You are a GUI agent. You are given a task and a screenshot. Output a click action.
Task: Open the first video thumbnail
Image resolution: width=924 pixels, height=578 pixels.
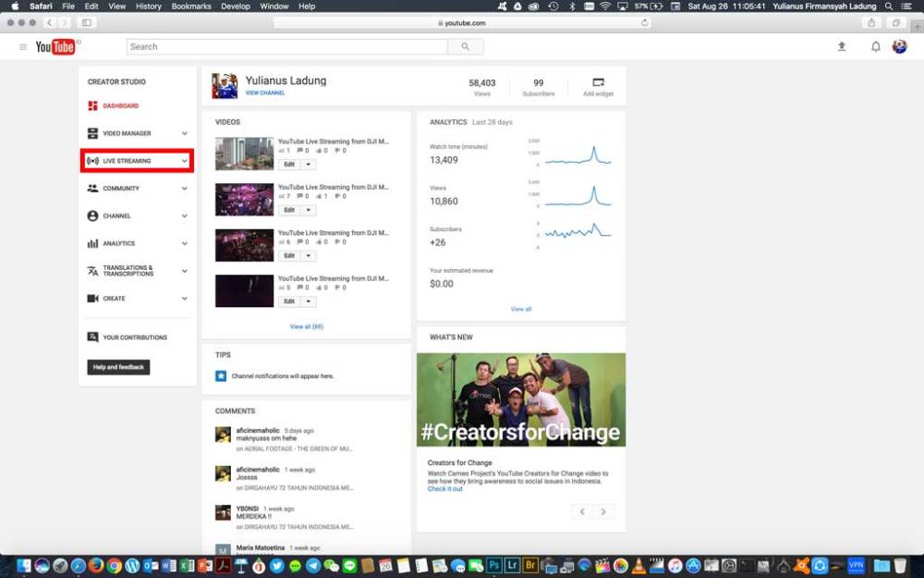(244, 154)
